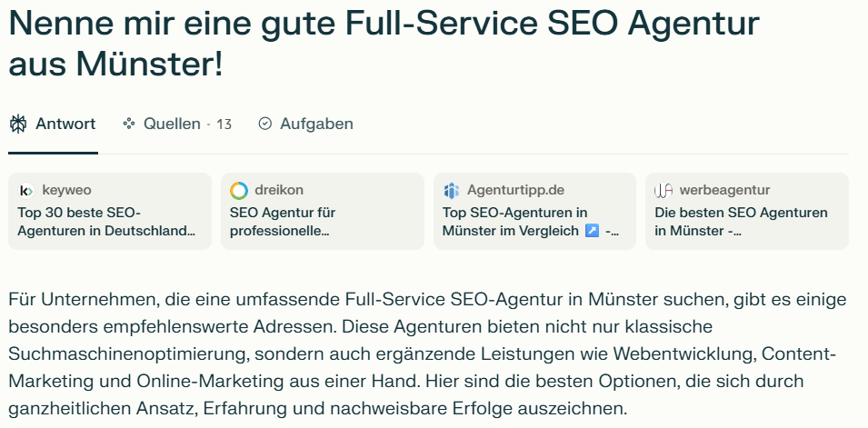Open werbeagentur Die besten SEO Agenturen card
868x428 pixels.
(747, 211)
